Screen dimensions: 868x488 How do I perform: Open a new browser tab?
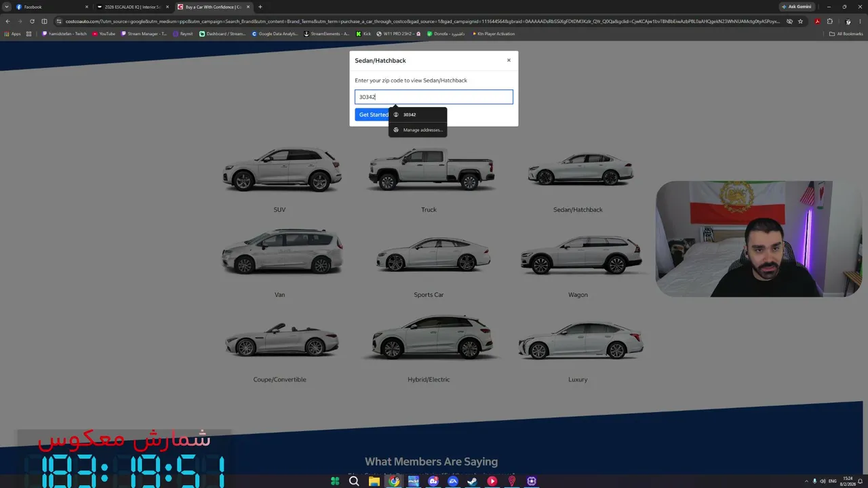(260, 7)
